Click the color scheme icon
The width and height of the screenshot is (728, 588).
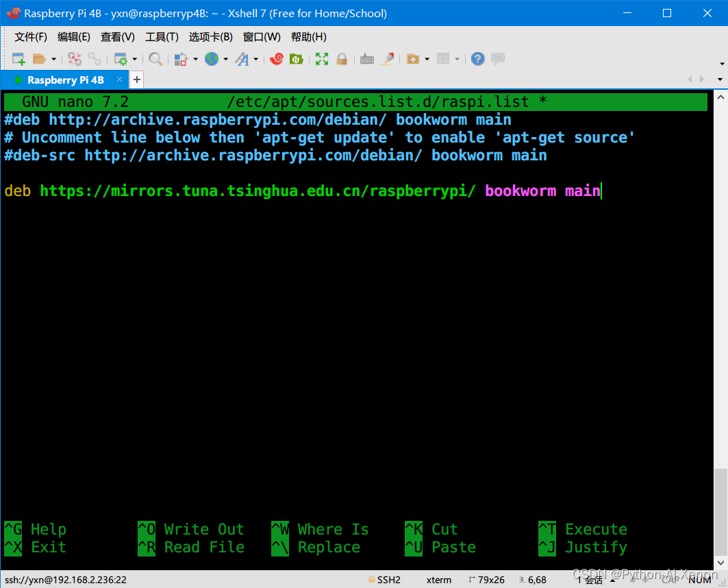181,59
